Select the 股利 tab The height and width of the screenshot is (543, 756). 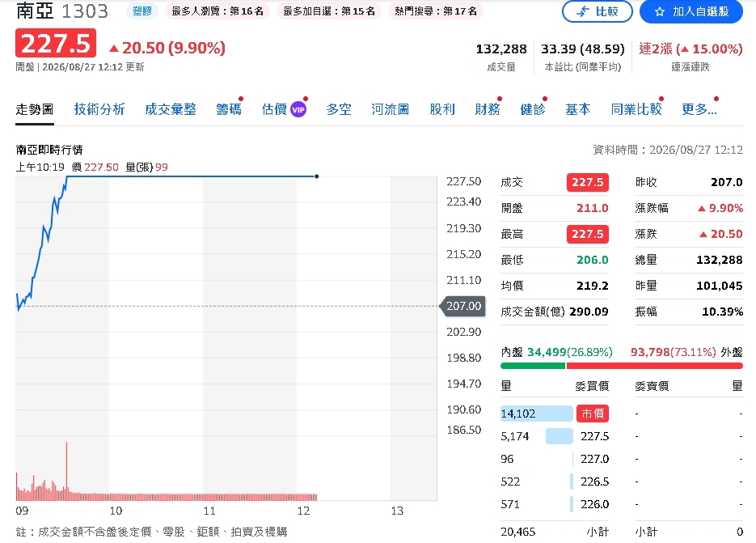[x=442, y=109]
